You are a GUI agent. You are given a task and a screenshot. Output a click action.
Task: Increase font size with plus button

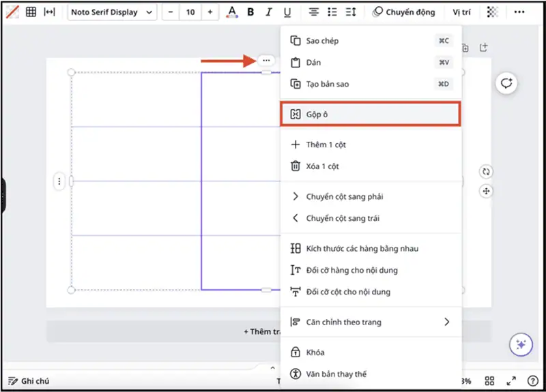pos(210,12)
